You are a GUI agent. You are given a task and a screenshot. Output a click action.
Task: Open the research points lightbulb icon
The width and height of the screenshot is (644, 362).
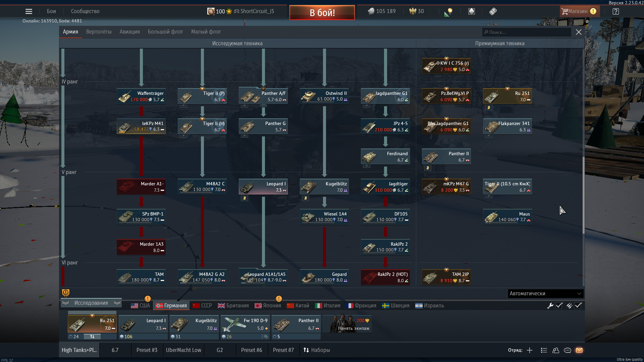click(x=448, y=12)
